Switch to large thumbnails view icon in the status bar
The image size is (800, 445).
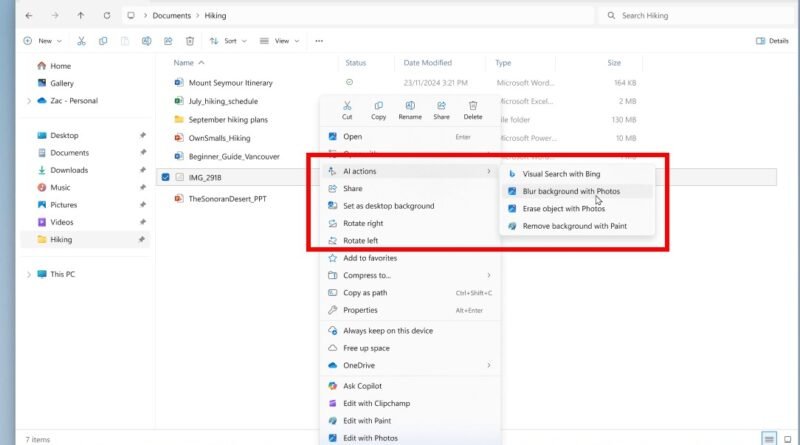click(788, 439)
